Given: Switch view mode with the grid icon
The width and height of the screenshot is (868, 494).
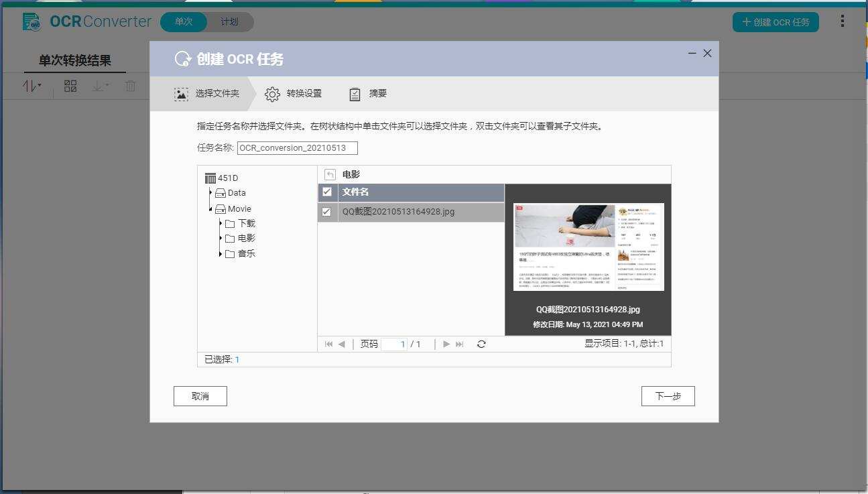Looking at the screenshot, I should pyautogui.click(x=70, y=86).
